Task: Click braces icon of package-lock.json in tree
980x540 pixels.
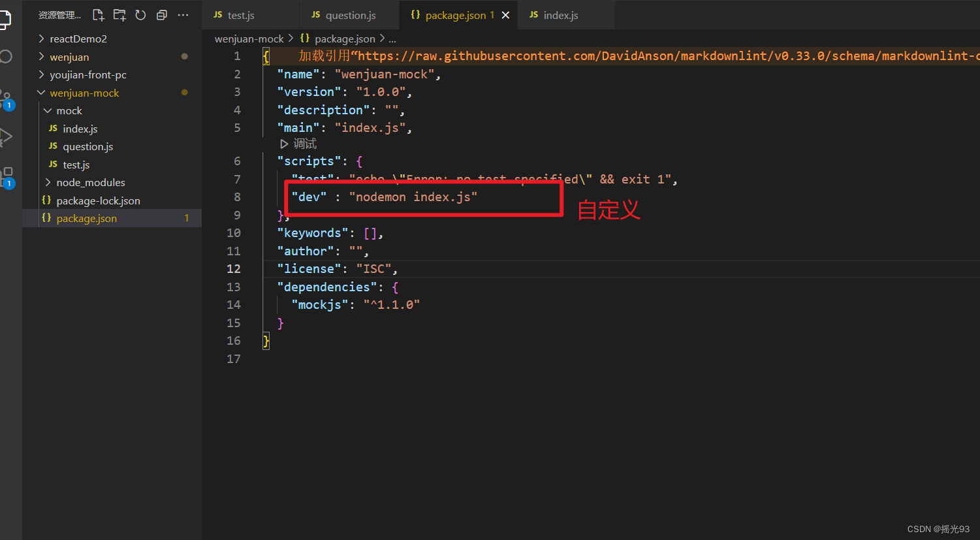Action: pos(46,200)
